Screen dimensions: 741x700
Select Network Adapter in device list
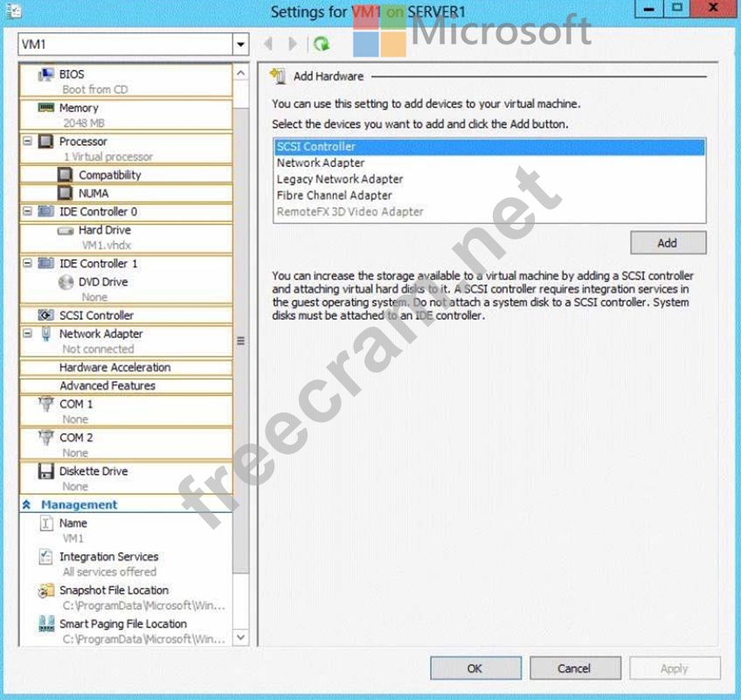[489, 163]
